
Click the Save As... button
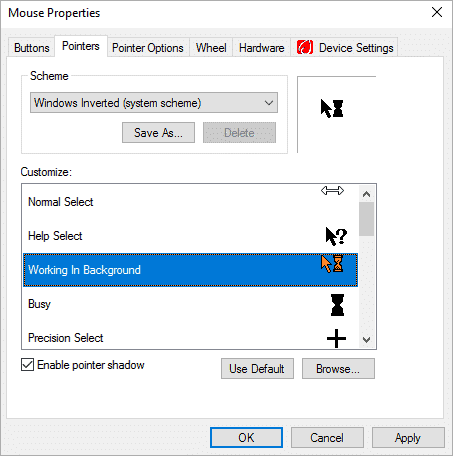point(158,133)
